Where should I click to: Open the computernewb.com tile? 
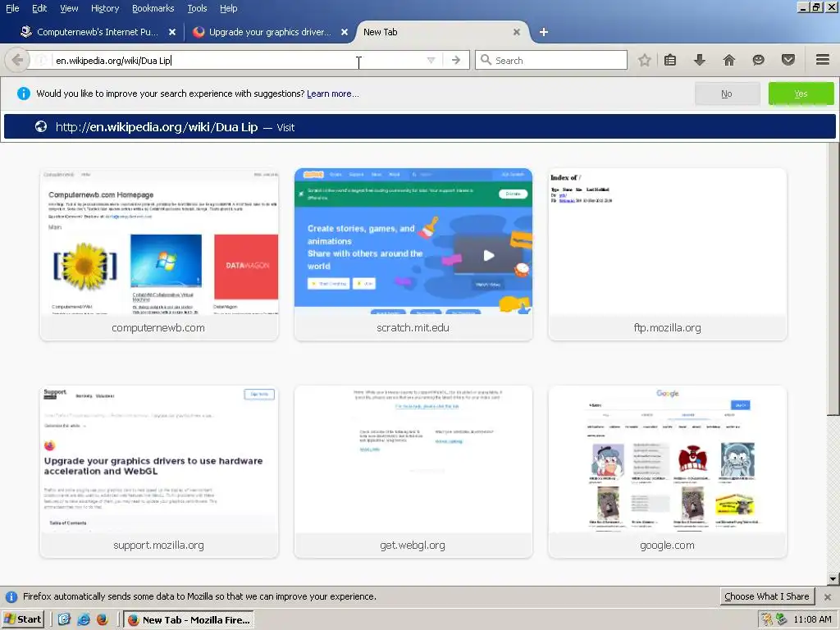coord(159,254)
